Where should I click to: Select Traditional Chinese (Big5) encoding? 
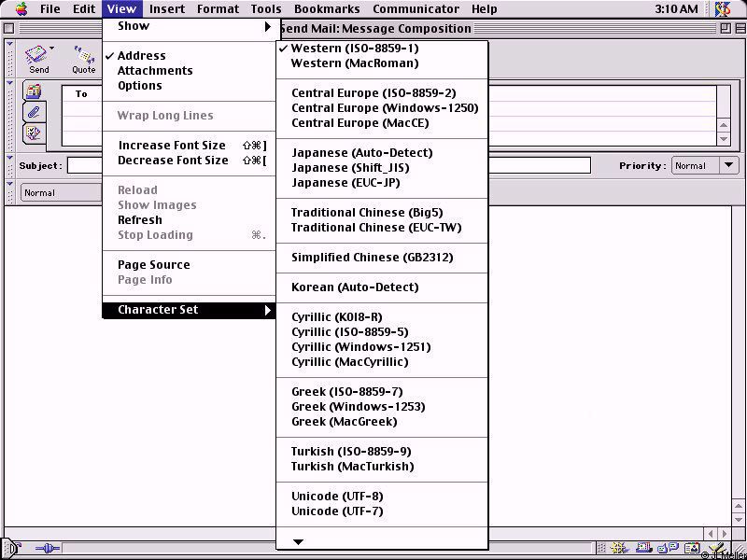click(x=382, y=213)
